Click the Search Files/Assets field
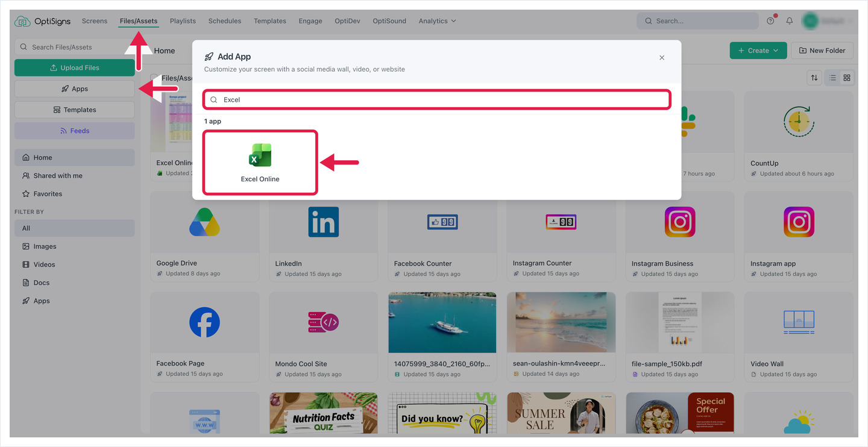This screenshot has height=447, width=868. pos(75,47)
